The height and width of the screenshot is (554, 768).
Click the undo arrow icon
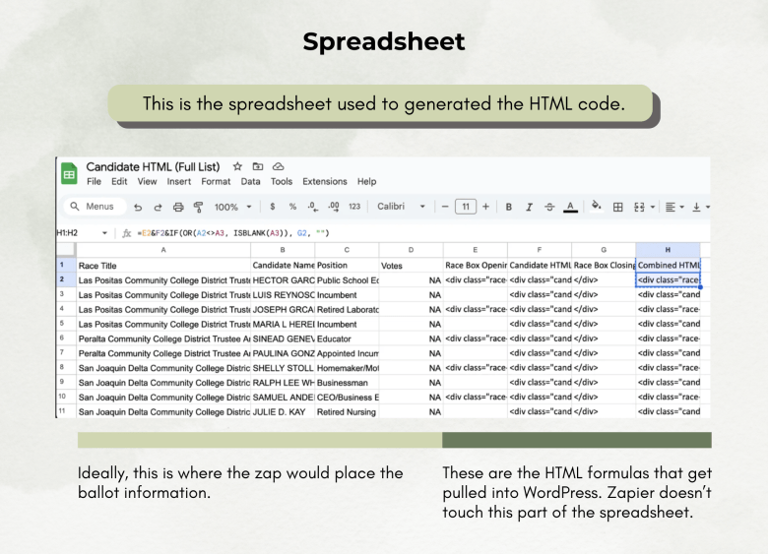pyautogui.click(x=138, y=207)
